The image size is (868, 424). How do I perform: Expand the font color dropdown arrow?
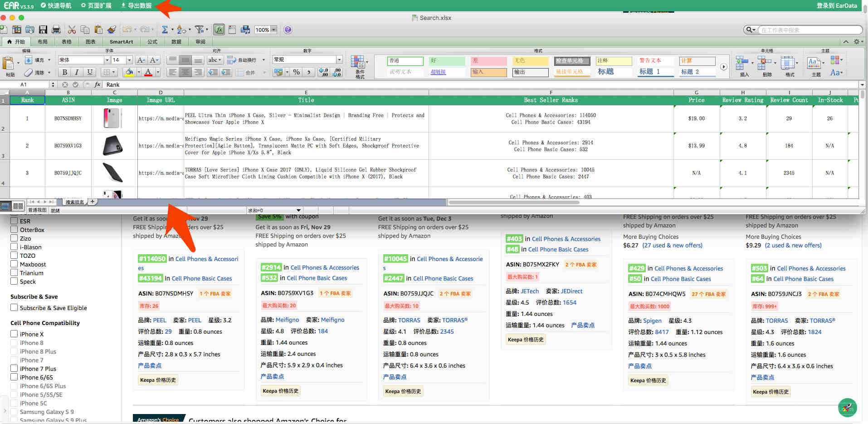click(158, 72)
